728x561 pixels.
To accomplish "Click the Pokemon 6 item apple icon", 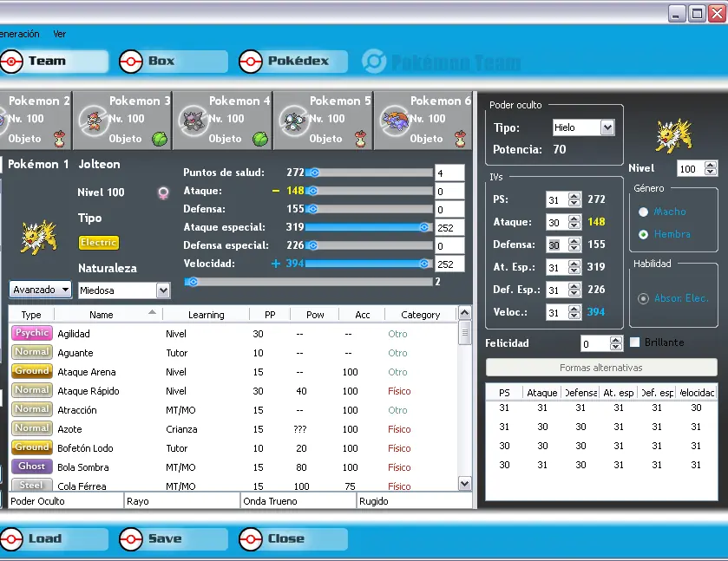I will [460, 138].
